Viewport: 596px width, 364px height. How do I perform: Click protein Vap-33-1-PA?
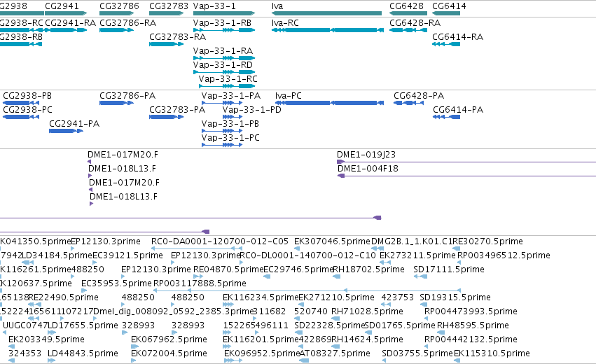(x=231, y=96)
